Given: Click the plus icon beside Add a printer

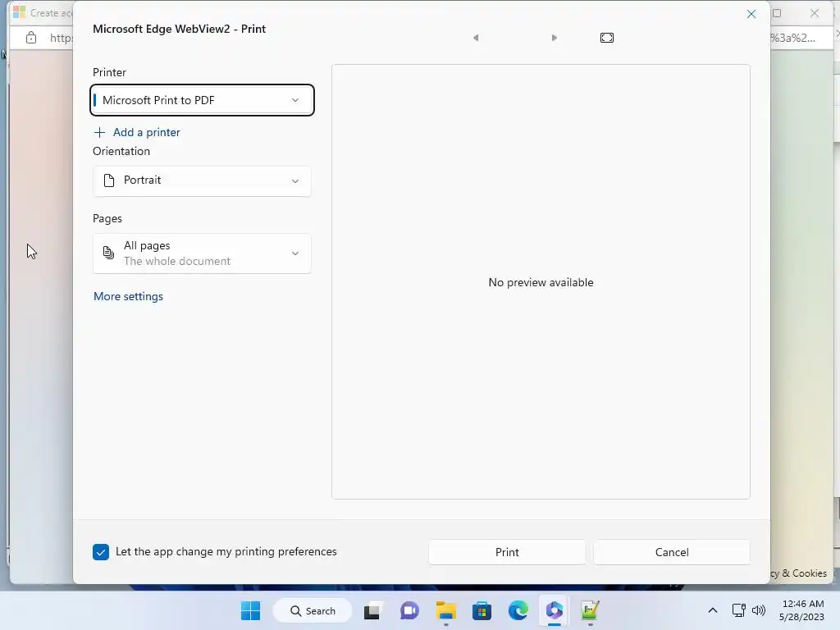Looking at the screenshot, I should pos(99,132).
